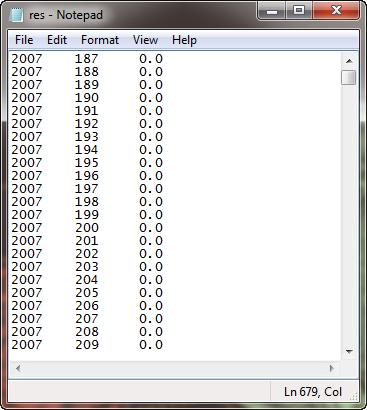The image size is (367, 410).
Task: Open the File menu
Action: (24, 40)
